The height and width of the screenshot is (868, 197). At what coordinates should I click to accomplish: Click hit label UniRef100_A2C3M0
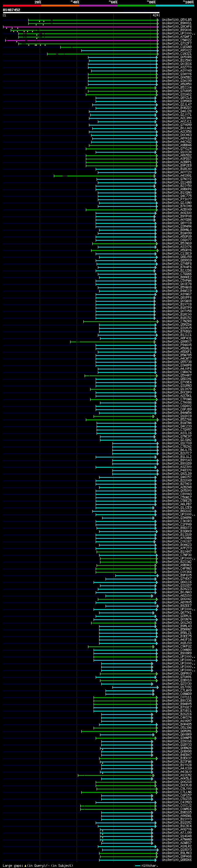(x=177, y=118)
